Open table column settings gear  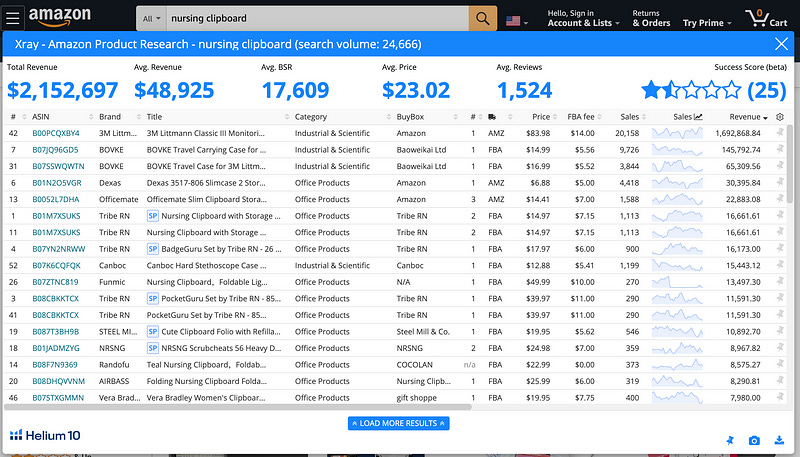click(780, 117)
